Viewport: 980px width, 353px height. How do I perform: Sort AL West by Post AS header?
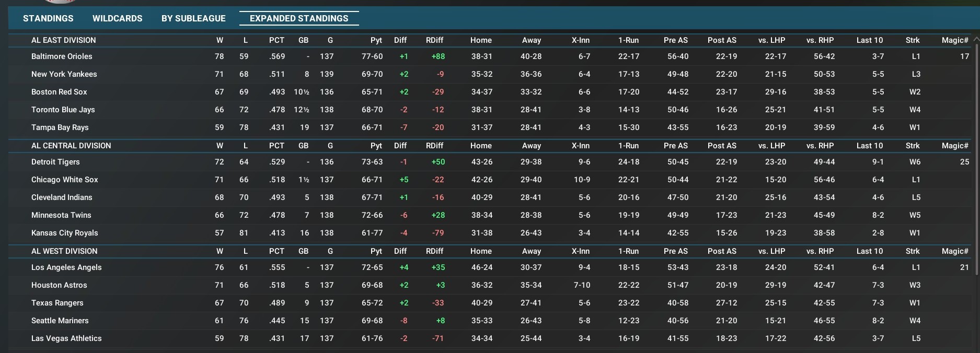(722, 251)
